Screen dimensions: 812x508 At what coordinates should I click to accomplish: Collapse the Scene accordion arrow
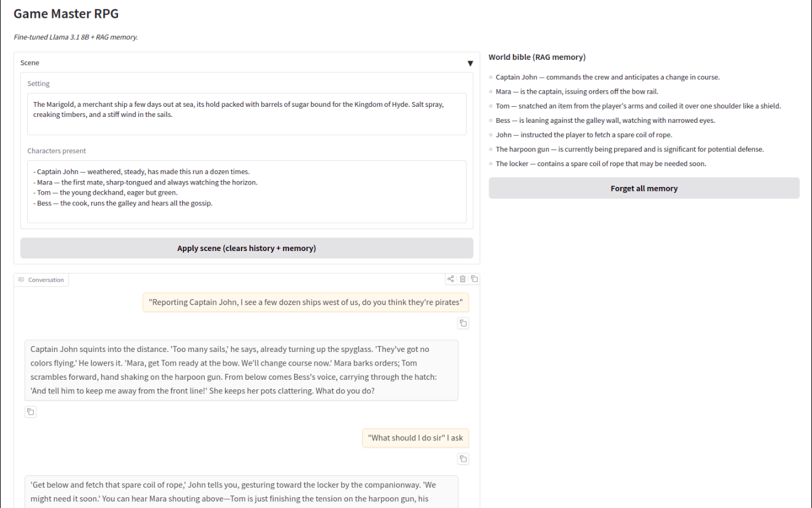[x=470, y=63]
